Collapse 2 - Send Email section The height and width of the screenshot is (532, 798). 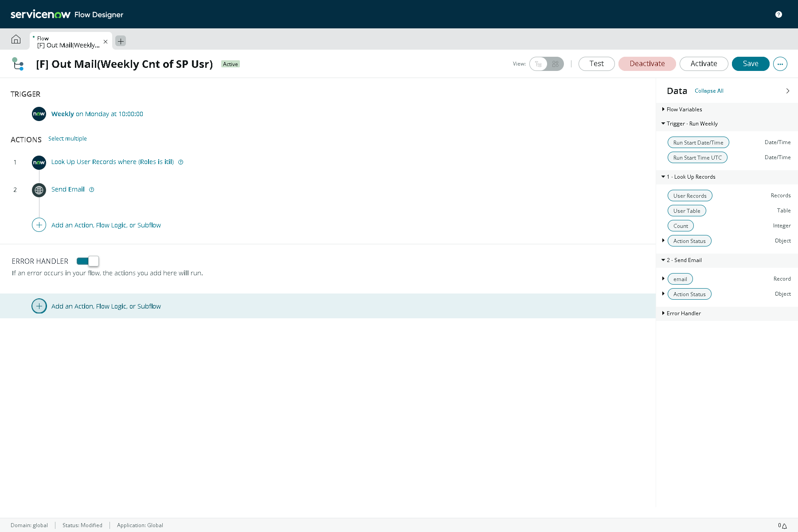[663, 260]
